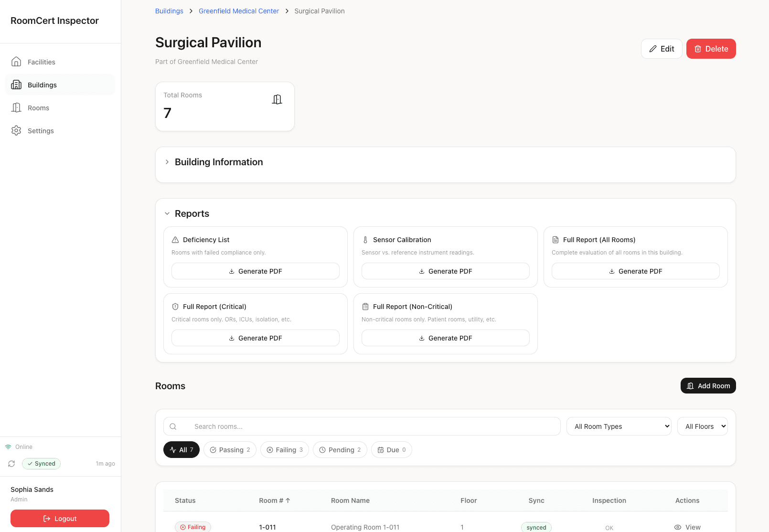This screenshot has height=532, width=769.
Task: Sort by Room # column header
Action: coord(275,500)
